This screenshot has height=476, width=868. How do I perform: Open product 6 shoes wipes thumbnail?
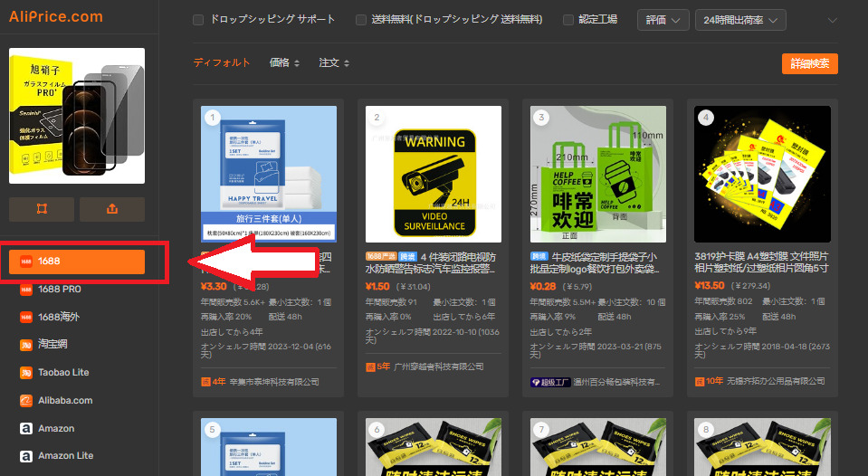434,447
